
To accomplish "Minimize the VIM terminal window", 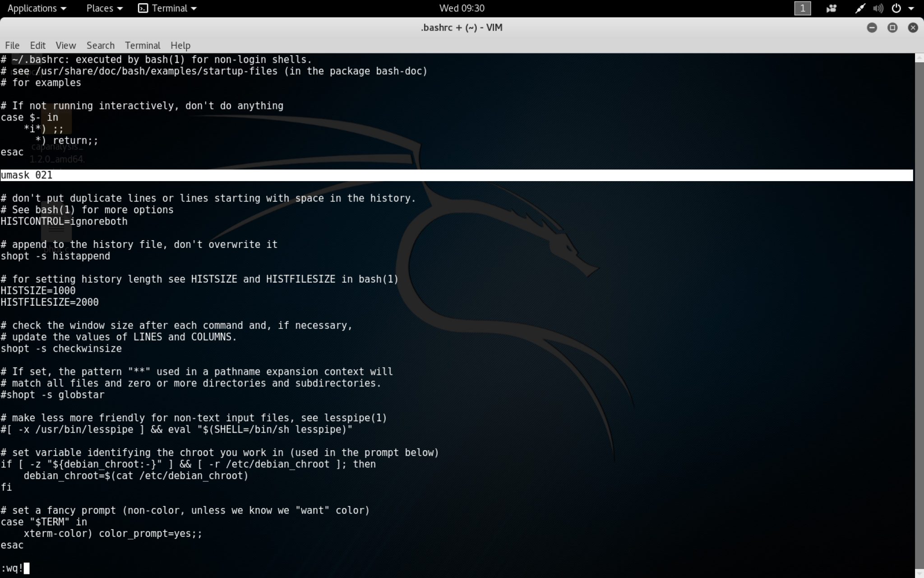I will (872, 28).
